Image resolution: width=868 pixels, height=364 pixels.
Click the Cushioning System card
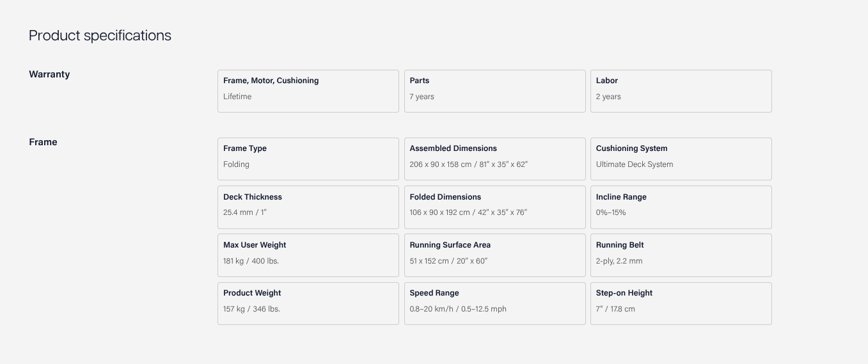tap(681, 159)
